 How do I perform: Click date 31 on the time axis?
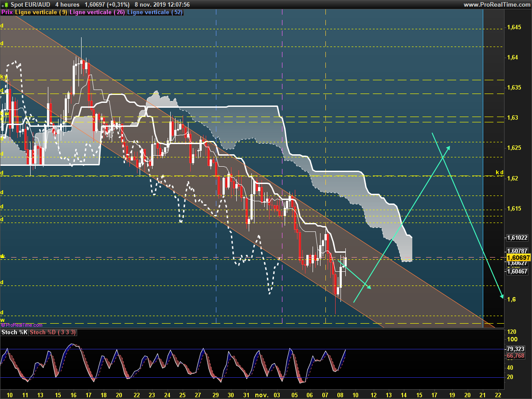(246, 395)
